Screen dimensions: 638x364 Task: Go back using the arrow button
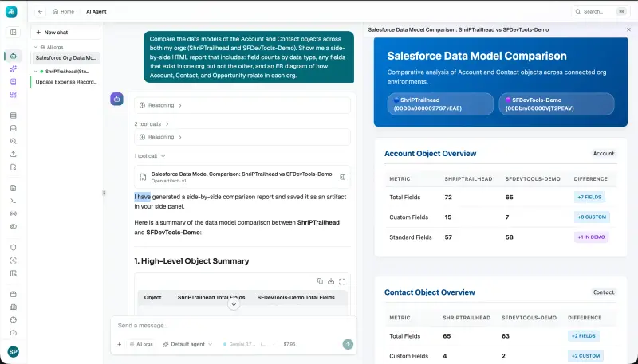coord(40,11)
